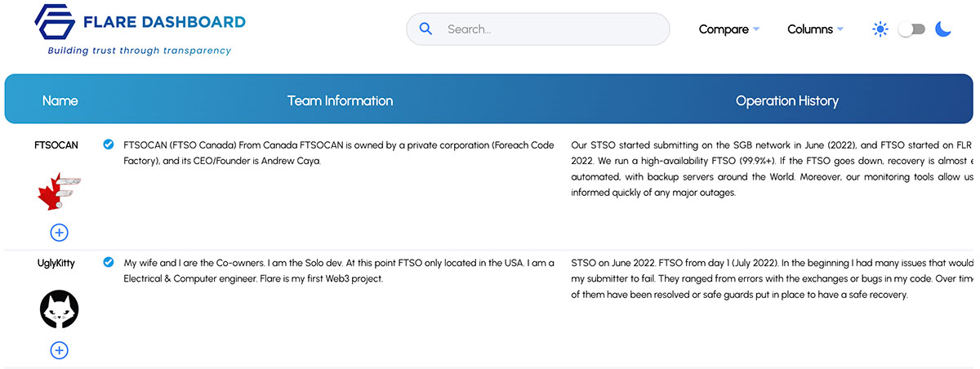Open the Columns dropdown

click(815, 29)
